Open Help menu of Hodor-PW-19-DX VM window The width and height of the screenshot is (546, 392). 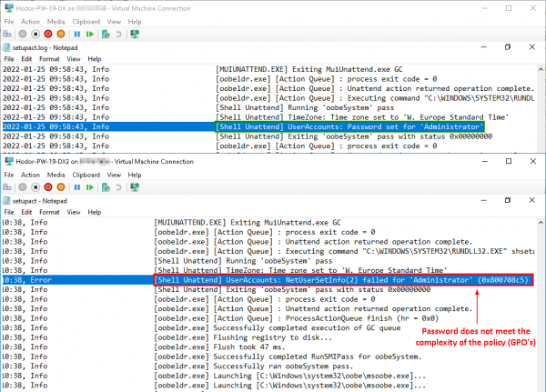click(x=135, y=22)
